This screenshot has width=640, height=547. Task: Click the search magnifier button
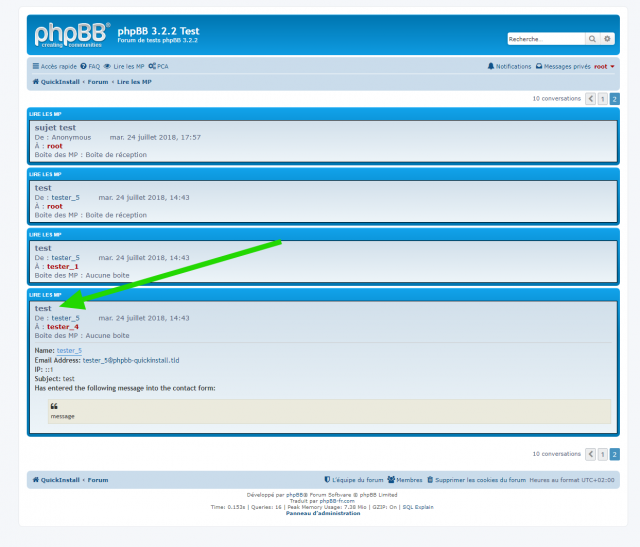593,39
